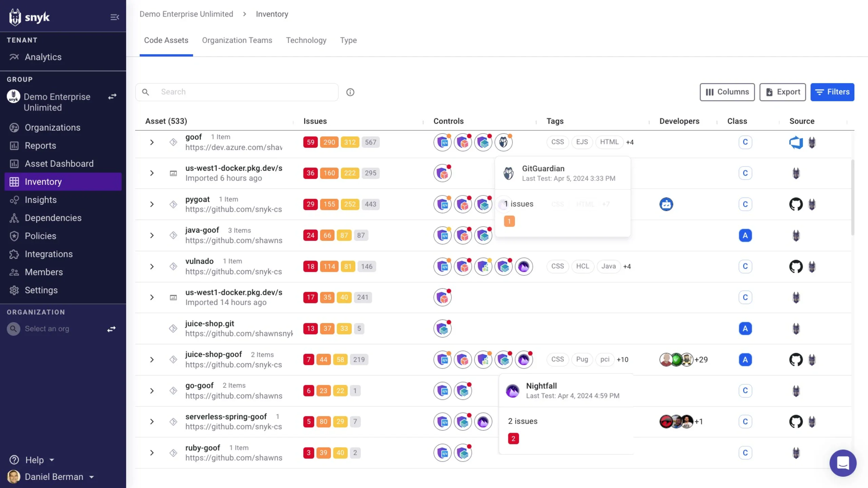The image size is (868, 488).
Task: Click the Nightfall control icon in vulnado row
Action: tap(524, 266)
